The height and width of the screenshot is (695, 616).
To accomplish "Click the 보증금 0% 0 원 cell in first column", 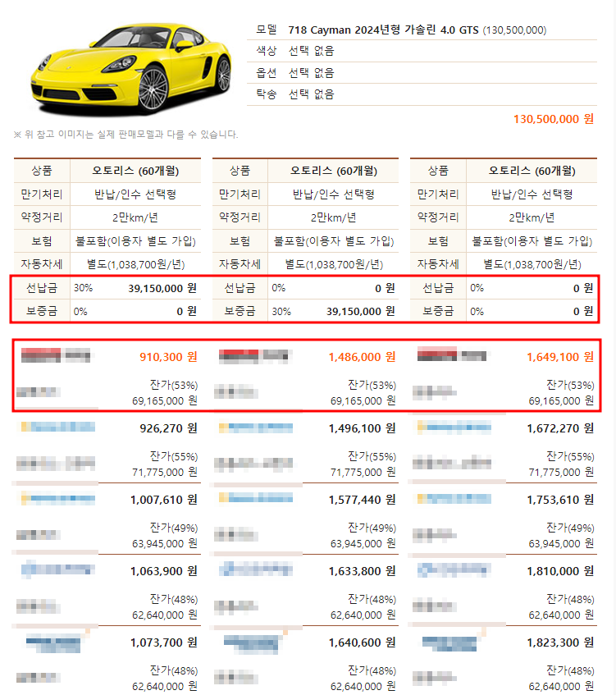I will (x=135, y=312).
